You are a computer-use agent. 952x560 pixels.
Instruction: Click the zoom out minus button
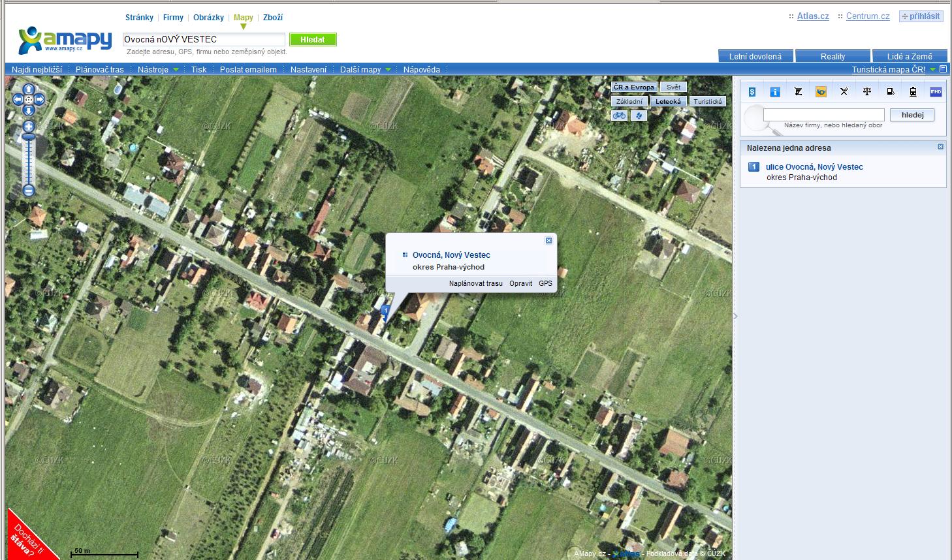coord(29,191)
